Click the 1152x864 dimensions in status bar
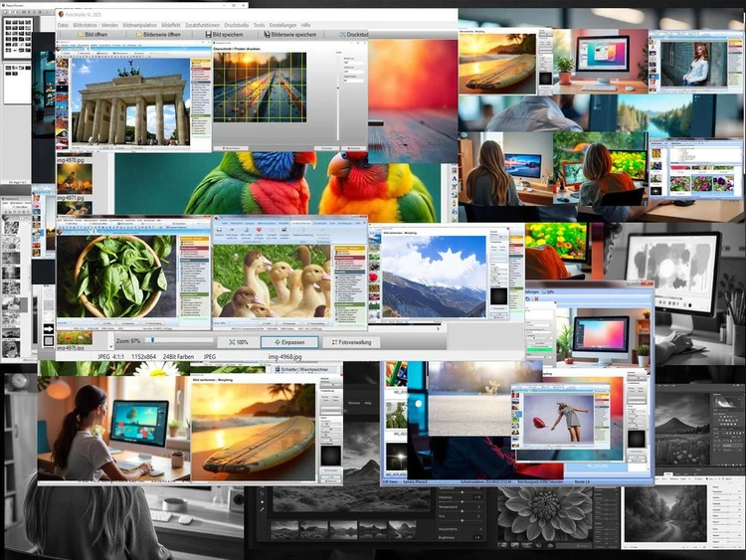Screen dimensions: 746x560 [143, 356]
